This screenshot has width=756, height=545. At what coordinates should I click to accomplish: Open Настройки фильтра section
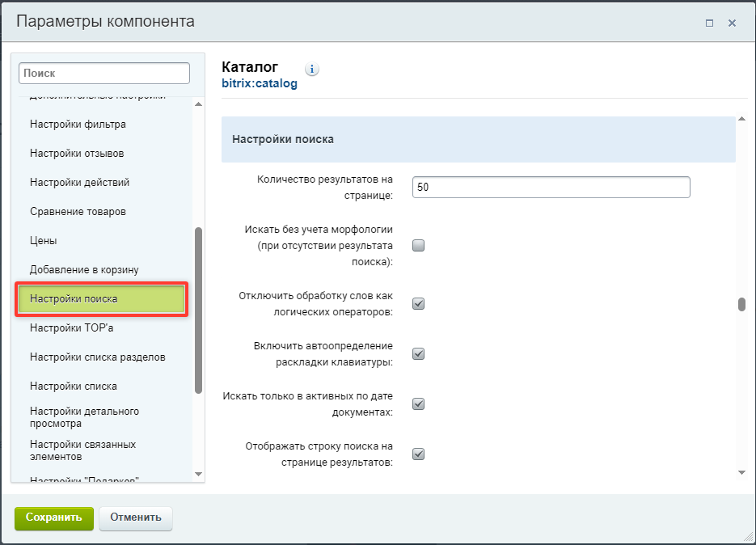pos(78,125)
